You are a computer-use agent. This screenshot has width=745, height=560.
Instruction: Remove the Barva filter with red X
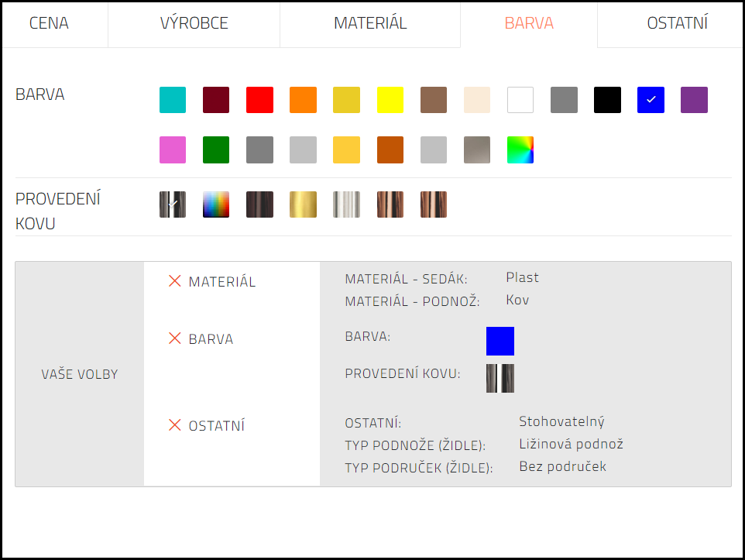tap(175, 338)
